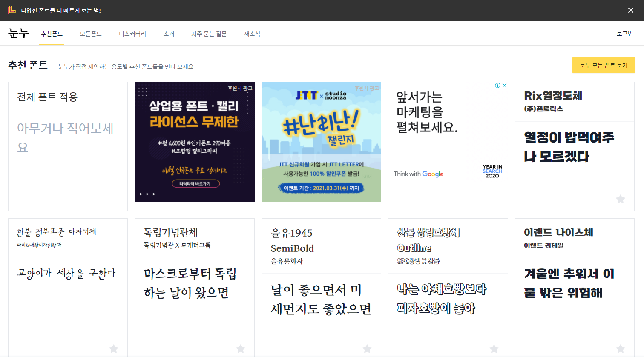Open the 모든폰트 tab
The height and width of the screenshot is (357, 644).
tap(91, 34)
